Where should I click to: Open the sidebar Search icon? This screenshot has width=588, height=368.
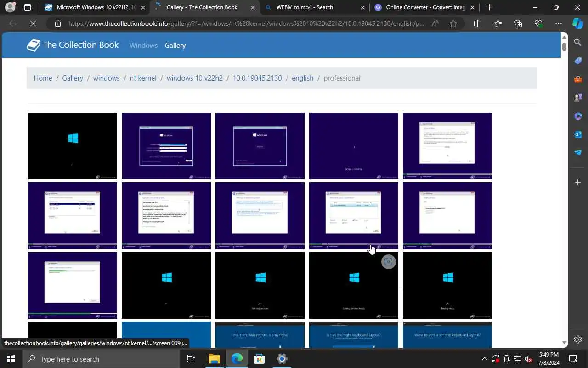(578, 43)
